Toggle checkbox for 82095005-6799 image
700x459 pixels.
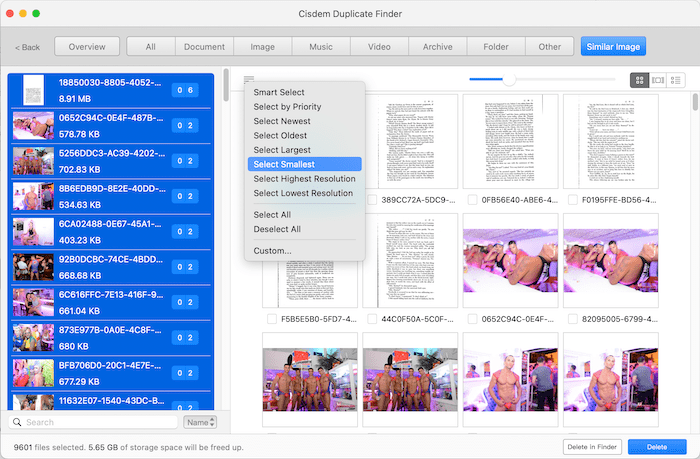point(570,319)
